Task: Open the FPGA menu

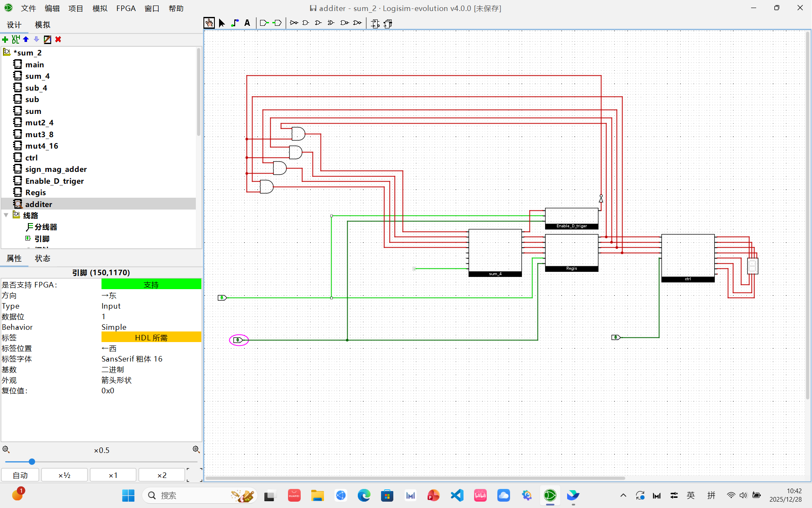Action: [x=126, y=8]
